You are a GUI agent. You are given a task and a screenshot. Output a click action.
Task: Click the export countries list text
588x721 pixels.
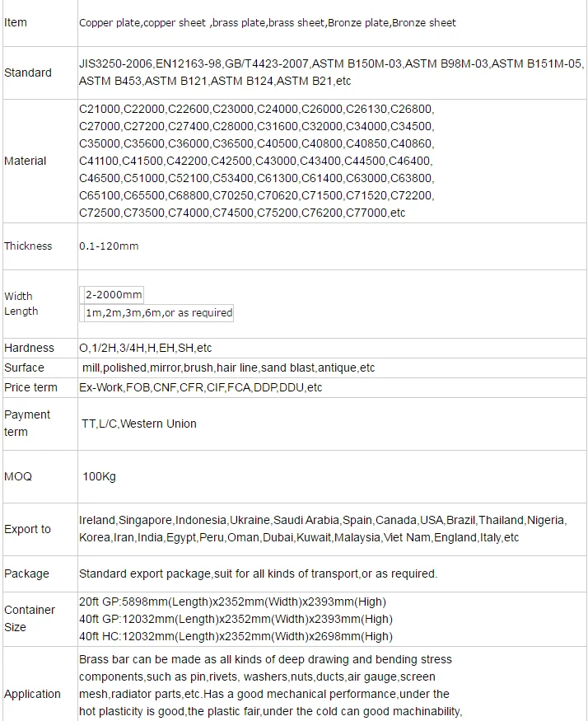[323, 529]
